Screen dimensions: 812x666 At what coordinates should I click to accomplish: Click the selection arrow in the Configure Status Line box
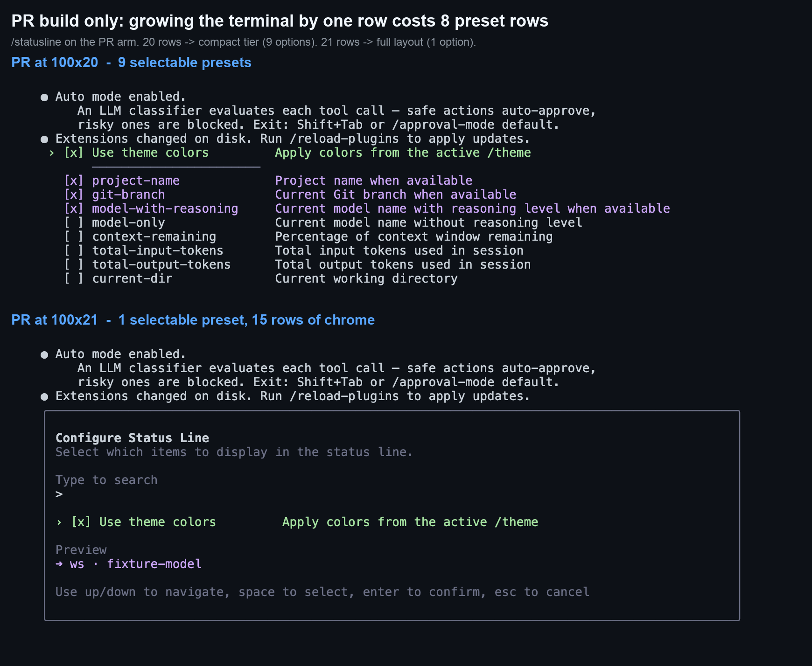[59, 522]
